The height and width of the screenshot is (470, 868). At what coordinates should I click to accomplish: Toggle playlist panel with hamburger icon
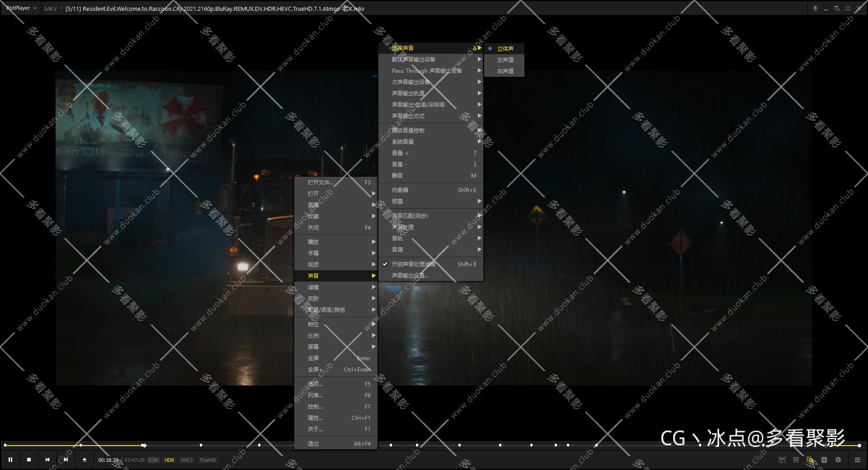(x=857, y=460)
